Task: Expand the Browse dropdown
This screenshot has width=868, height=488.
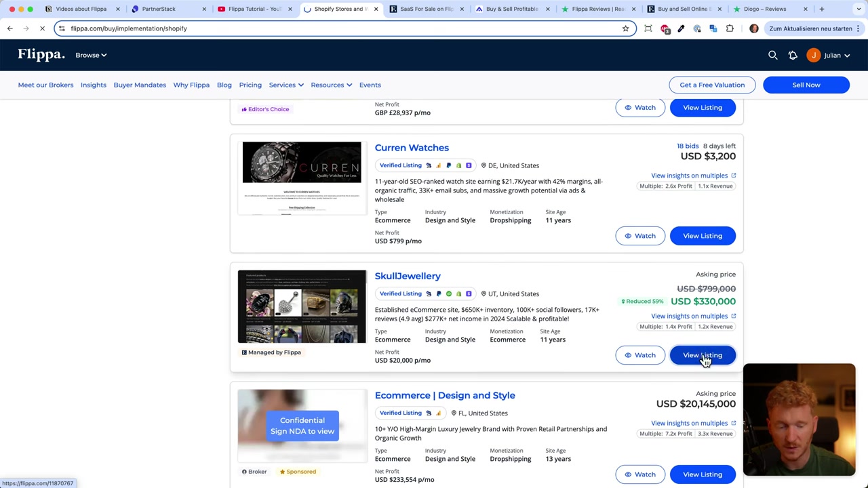Action: click(x=91, y=55)
